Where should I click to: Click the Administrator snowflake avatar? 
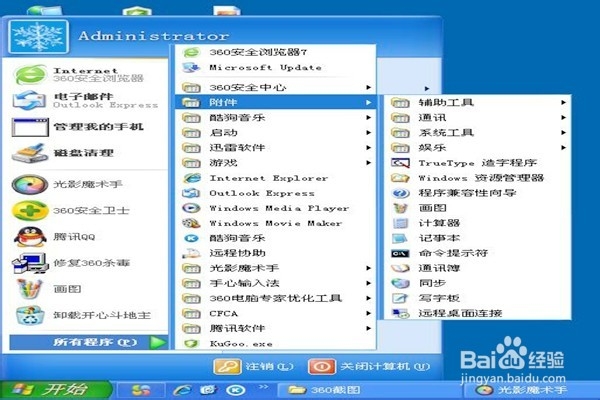pyautogui.click(x=38, y=37)
